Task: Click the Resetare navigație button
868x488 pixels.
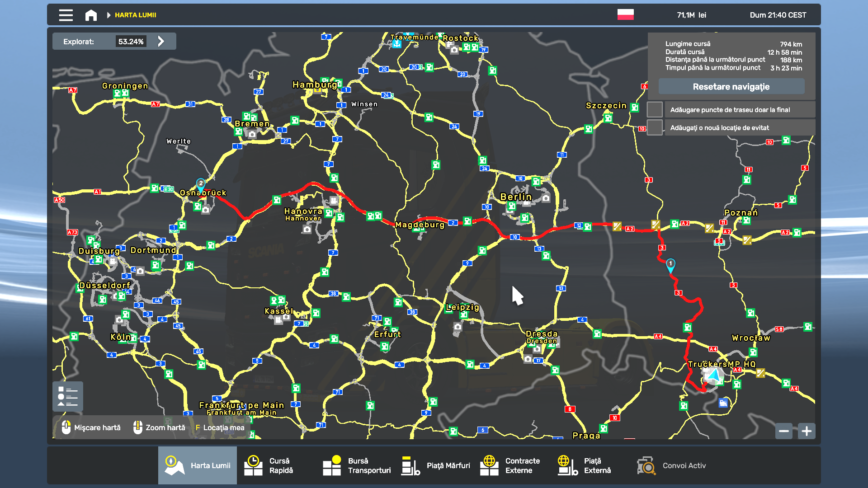Action: tap(731, 86)
